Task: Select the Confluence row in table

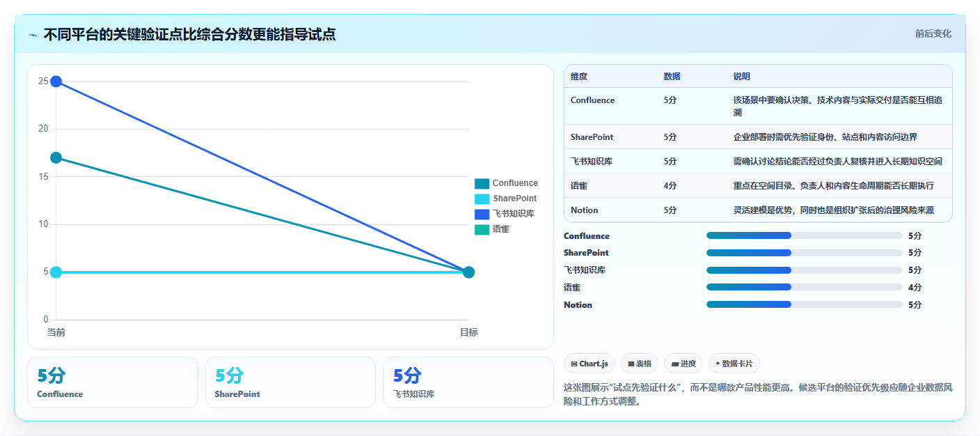Action: tap(758, 106)
